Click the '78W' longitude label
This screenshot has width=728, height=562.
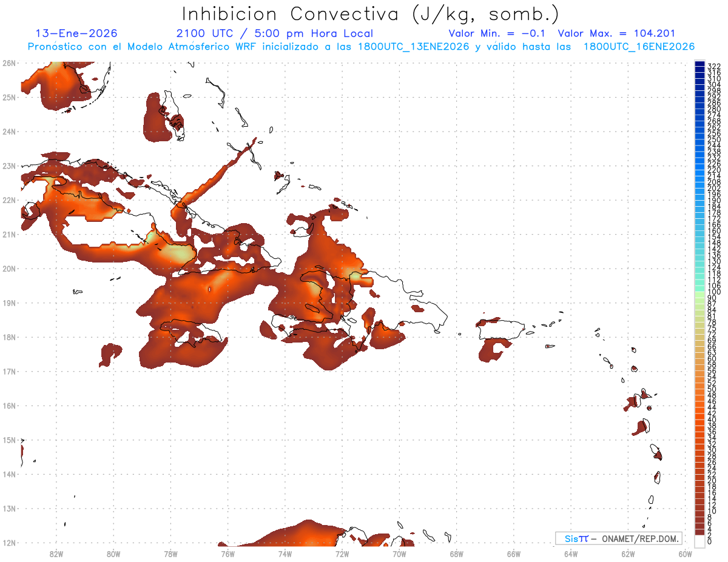point(170,554)
